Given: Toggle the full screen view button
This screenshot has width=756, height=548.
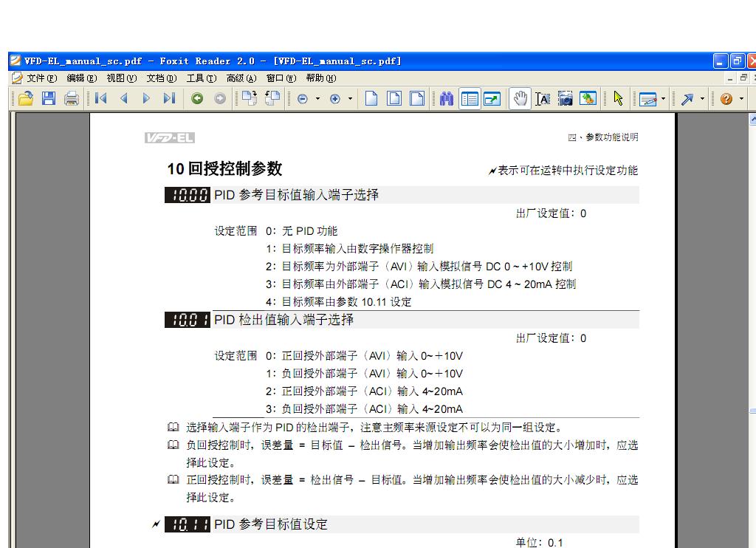Looking at the screenshot, I should click(x=492, y=98).
